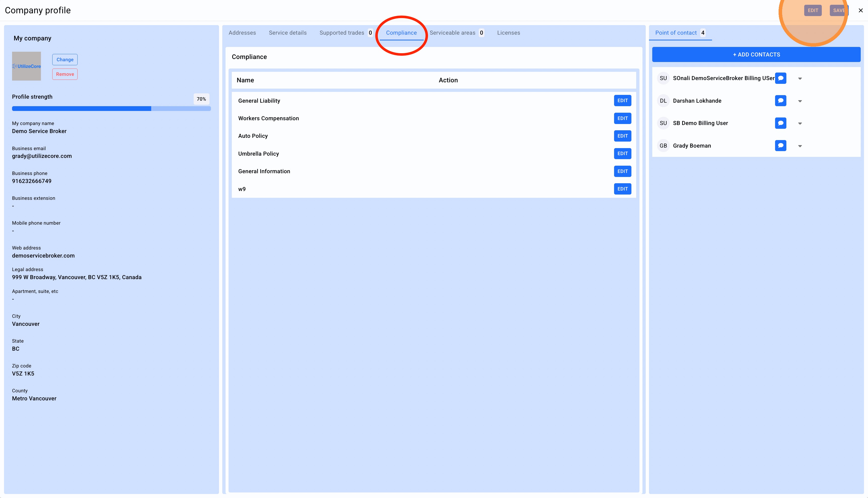Viewport: 868px width, 498px height.
Task: Edit the General Liability compliance row
Action: coord(622,101)
